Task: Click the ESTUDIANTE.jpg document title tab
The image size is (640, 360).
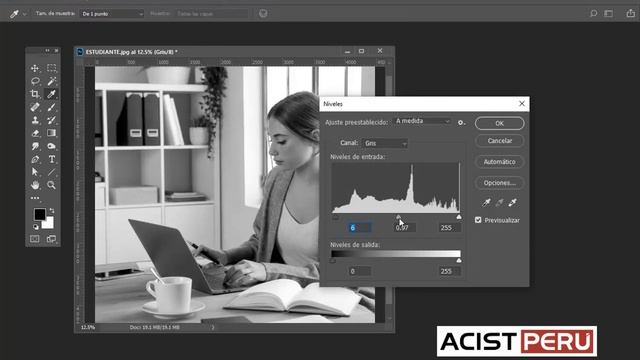Action: click(131, 52)
